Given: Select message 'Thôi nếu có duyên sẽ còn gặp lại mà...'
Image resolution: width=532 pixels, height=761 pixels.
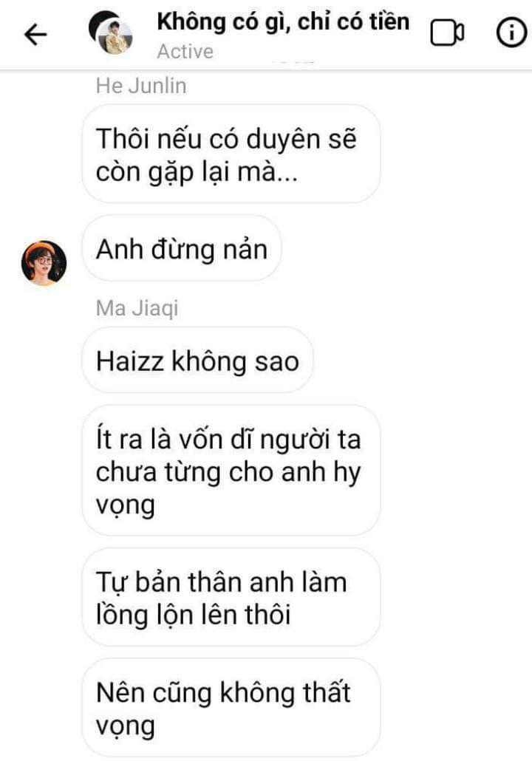Looking at the screenshot, I should (231, 154).
